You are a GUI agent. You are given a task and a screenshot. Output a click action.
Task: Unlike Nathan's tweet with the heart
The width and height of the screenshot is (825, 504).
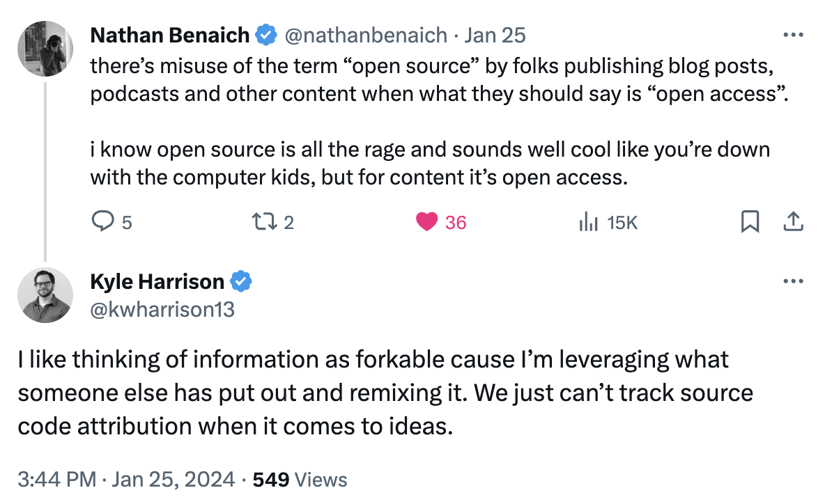[x=426, y=222]
